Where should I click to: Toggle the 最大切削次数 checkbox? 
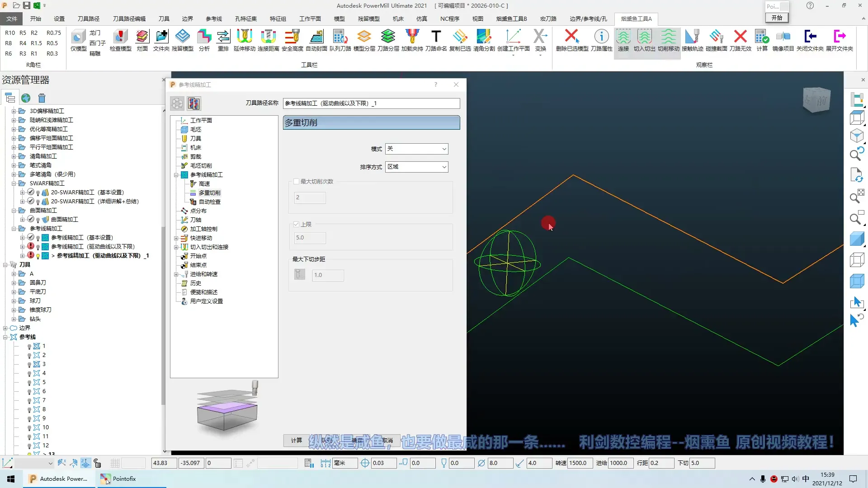pyautogui.click(x=297, y=182)
